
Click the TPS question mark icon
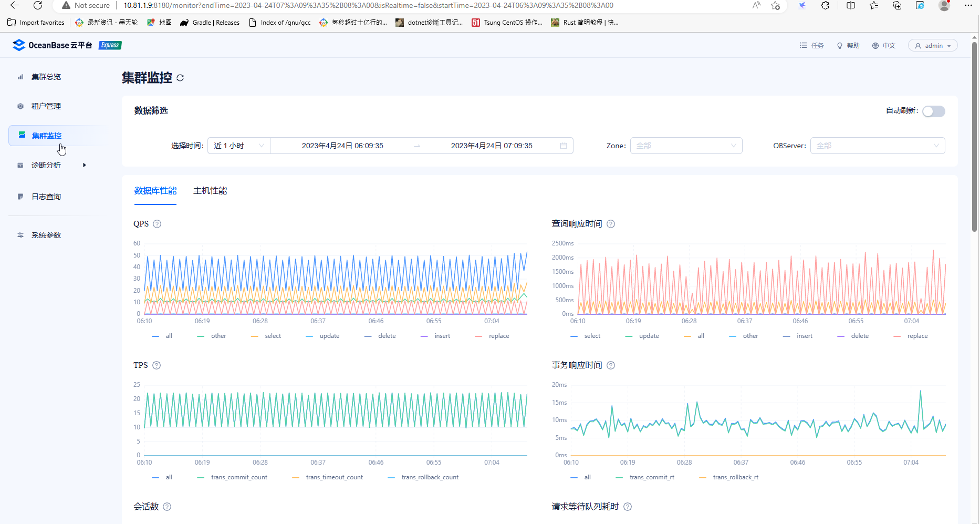coord(157,365)
